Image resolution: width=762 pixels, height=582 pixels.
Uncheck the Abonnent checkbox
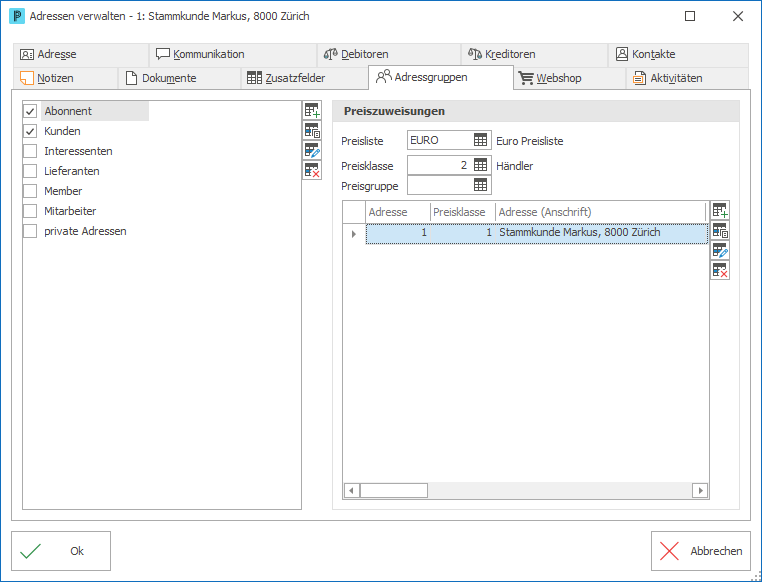click(30, 111)
